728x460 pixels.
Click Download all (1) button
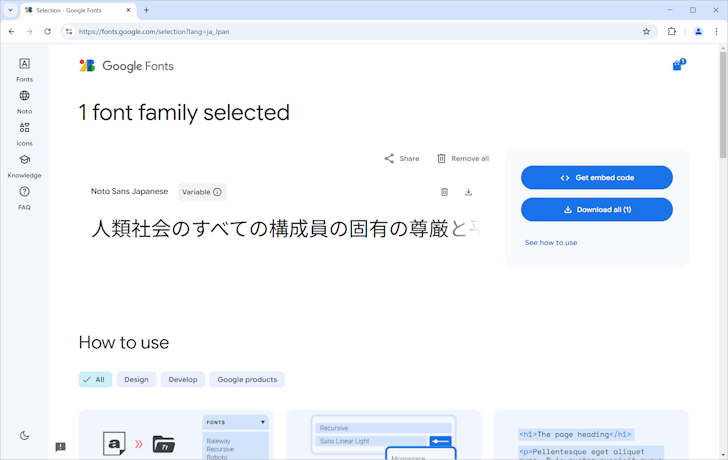click(x=597, y=209)
